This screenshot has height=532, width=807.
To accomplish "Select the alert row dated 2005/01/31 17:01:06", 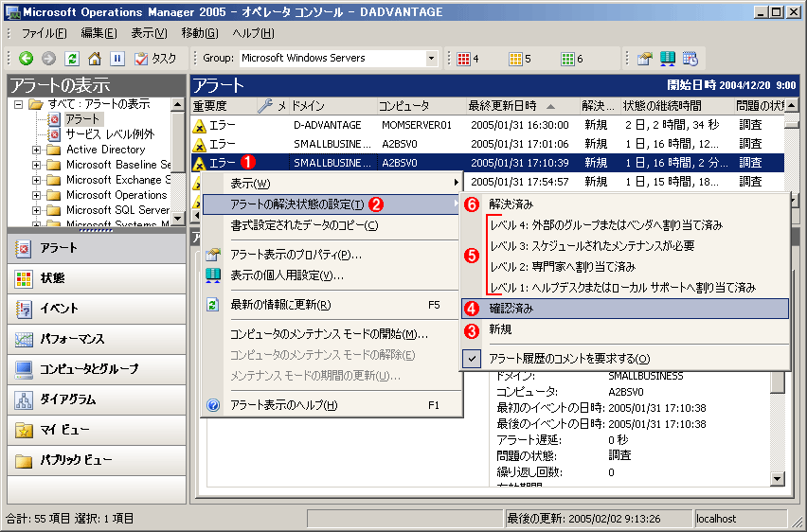I will (488, 144).
